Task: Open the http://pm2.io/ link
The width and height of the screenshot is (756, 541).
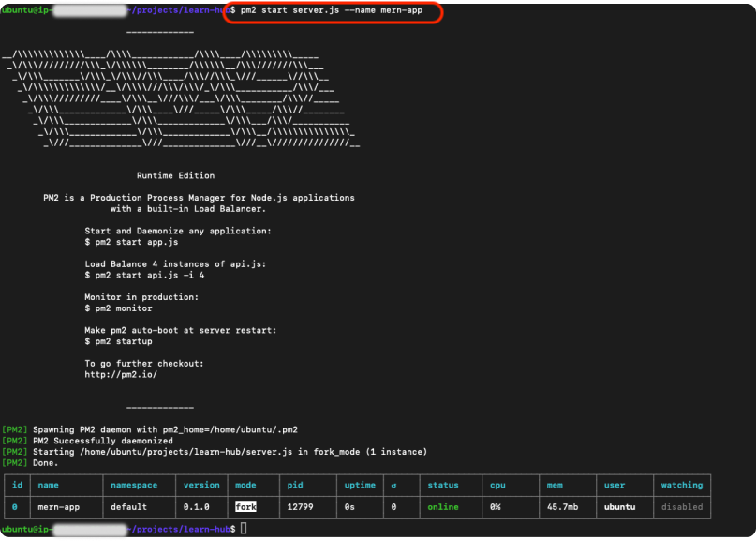Action: (121, 374)
